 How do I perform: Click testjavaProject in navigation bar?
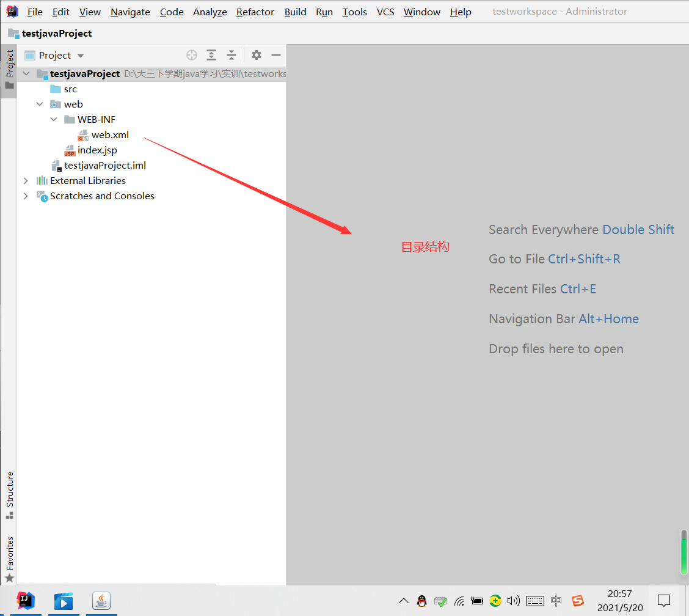click(57, 34)
